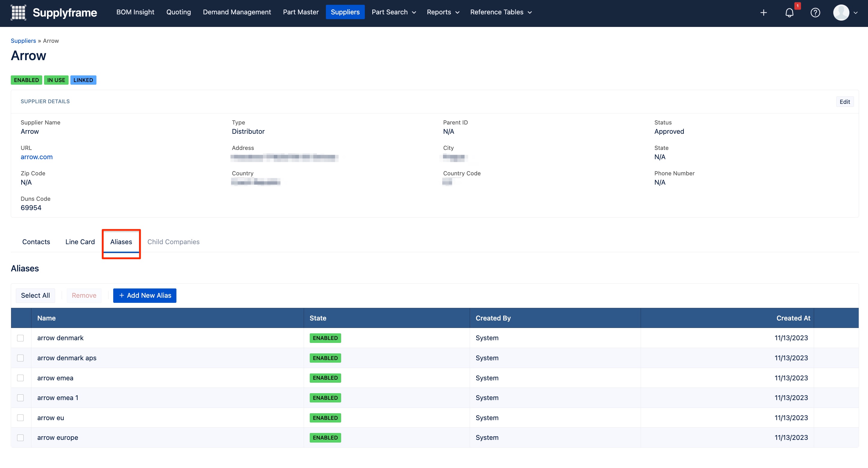Click the State column header
Screen dimensions: 868x468
(386, 318)
